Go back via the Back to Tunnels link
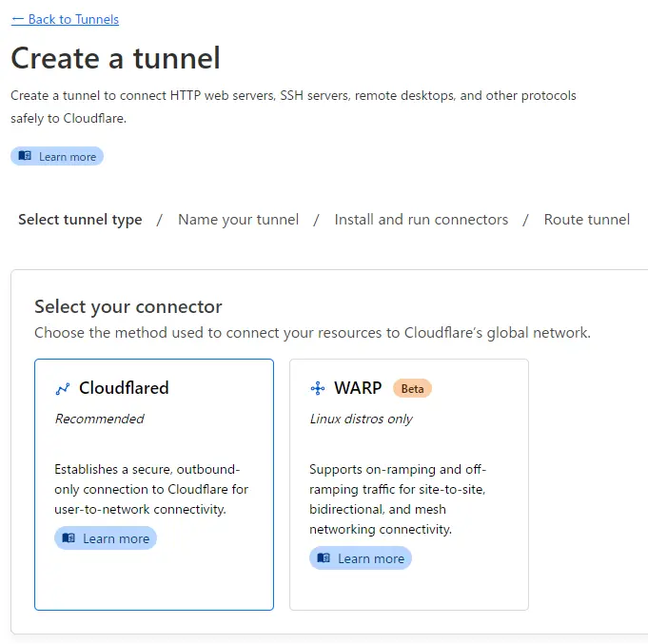The width and height of the screenshot is (648, 644). click(73, 19)
